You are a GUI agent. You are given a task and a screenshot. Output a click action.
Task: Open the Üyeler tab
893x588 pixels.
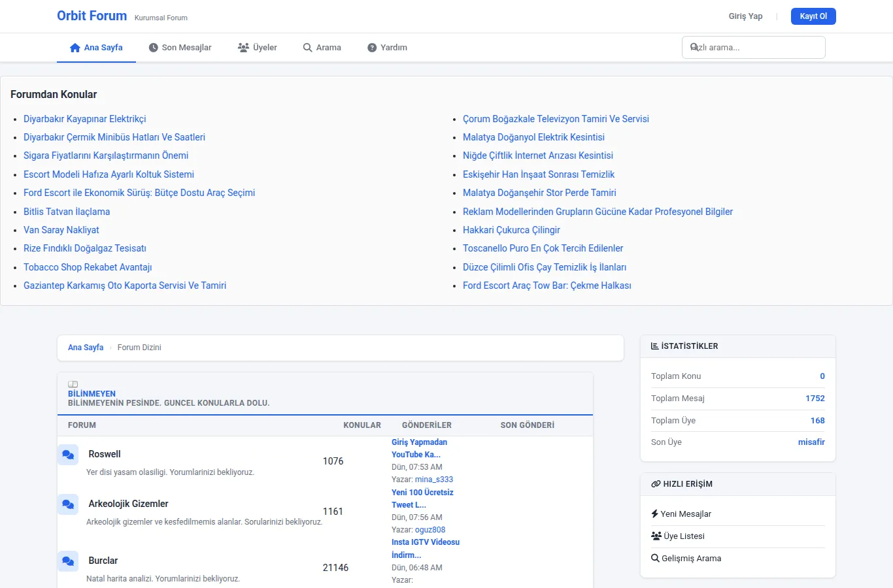(x=258, y=48)
